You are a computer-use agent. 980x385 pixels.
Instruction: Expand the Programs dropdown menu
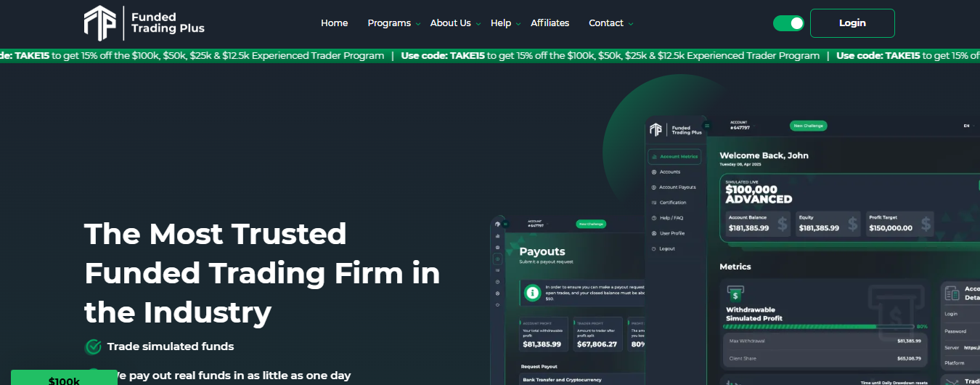[394, 23]
